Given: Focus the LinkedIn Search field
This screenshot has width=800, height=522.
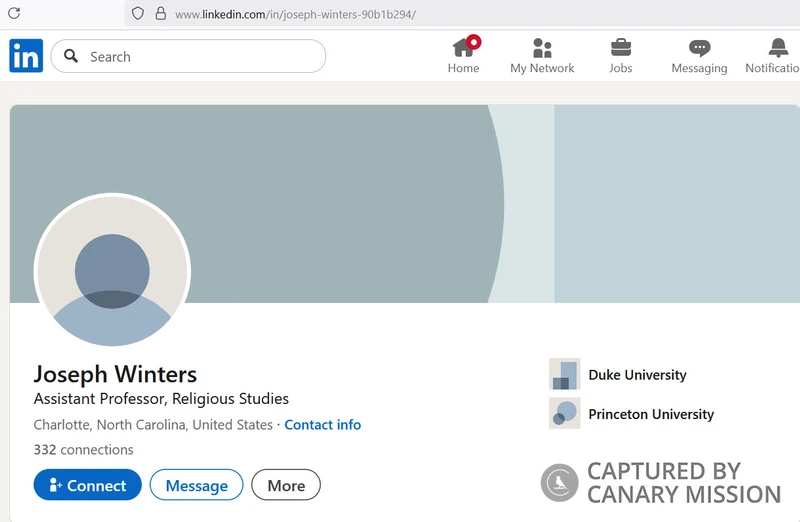Looking at the screenshot, I should click(x=188, y=56).
